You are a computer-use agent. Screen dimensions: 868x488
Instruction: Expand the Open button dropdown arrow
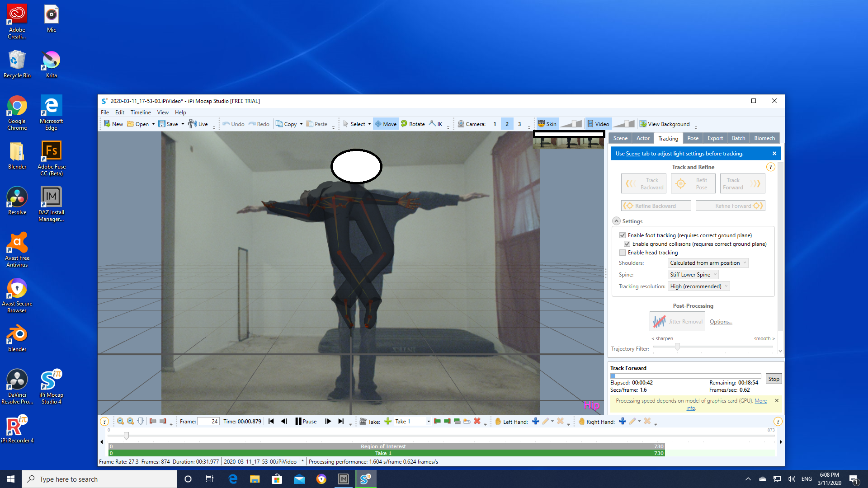(153, 124)
